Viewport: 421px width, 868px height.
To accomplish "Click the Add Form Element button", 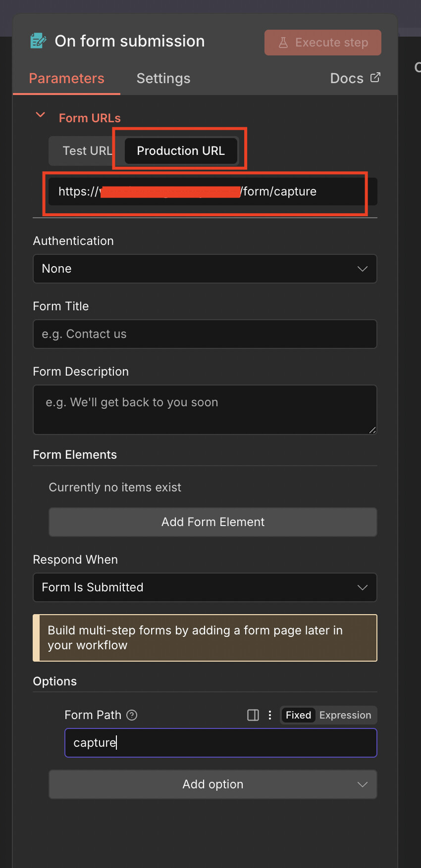I will (213, 522).
